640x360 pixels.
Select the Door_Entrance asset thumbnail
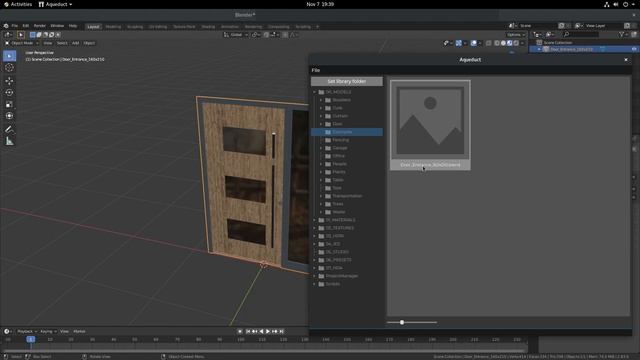point(430,125)
